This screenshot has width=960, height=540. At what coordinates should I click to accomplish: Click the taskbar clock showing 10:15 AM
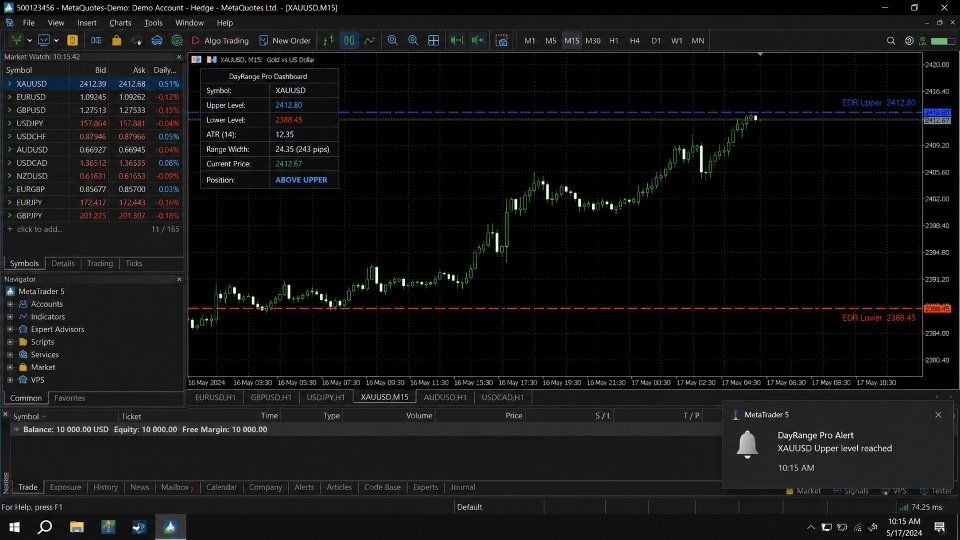pos(904,522)
